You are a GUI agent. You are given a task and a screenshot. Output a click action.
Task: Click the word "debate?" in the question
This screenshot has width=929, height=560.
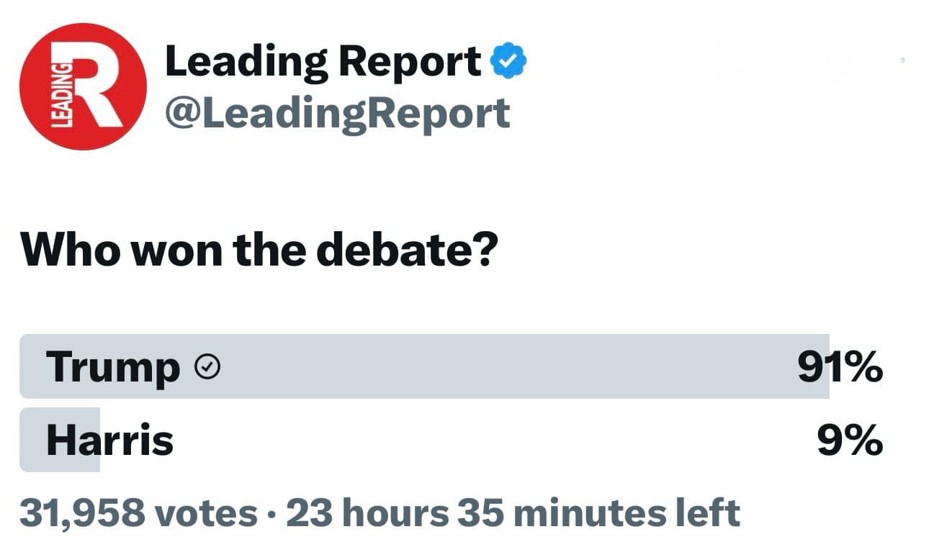408,250
